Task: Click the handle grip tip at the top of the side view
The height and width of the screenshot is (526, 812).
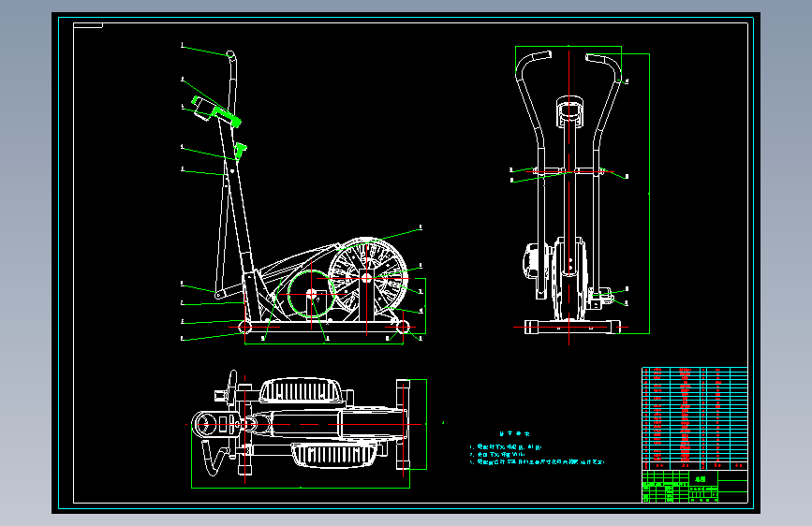Action: 231,55
